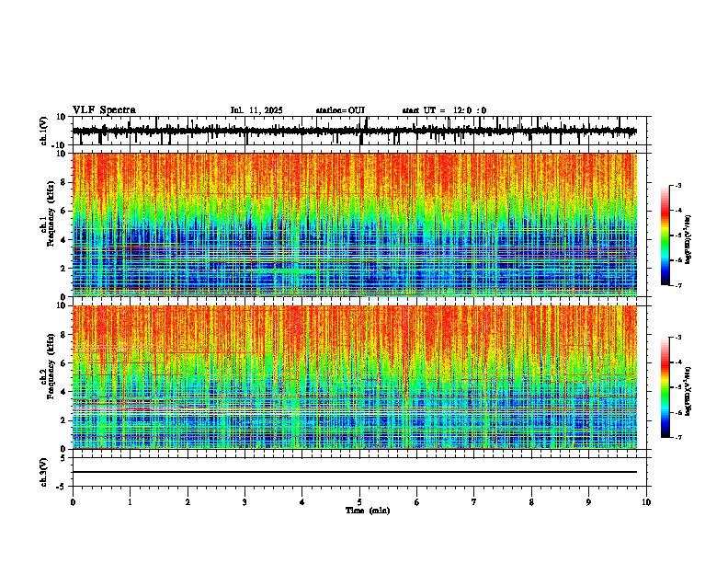This screenshot has width=728, height=563.
Task: Click the ch.3(V) axis label
Action: click(x=44, y=472)
